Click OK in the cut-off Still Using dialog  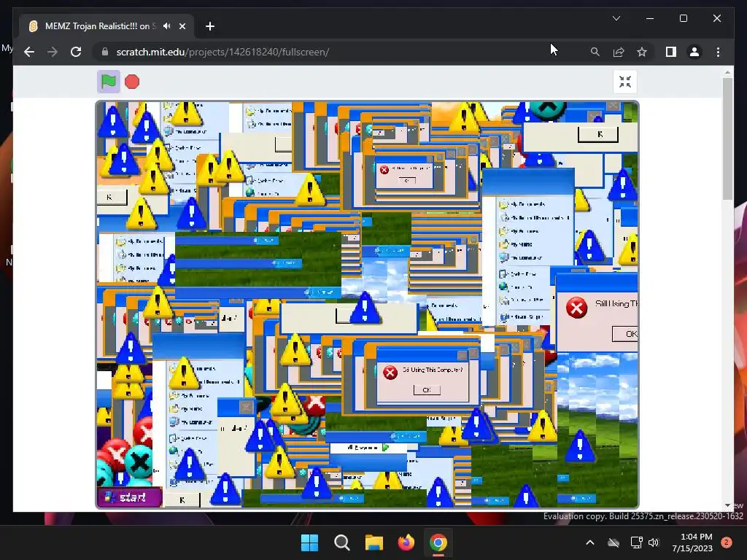[627, 334]
